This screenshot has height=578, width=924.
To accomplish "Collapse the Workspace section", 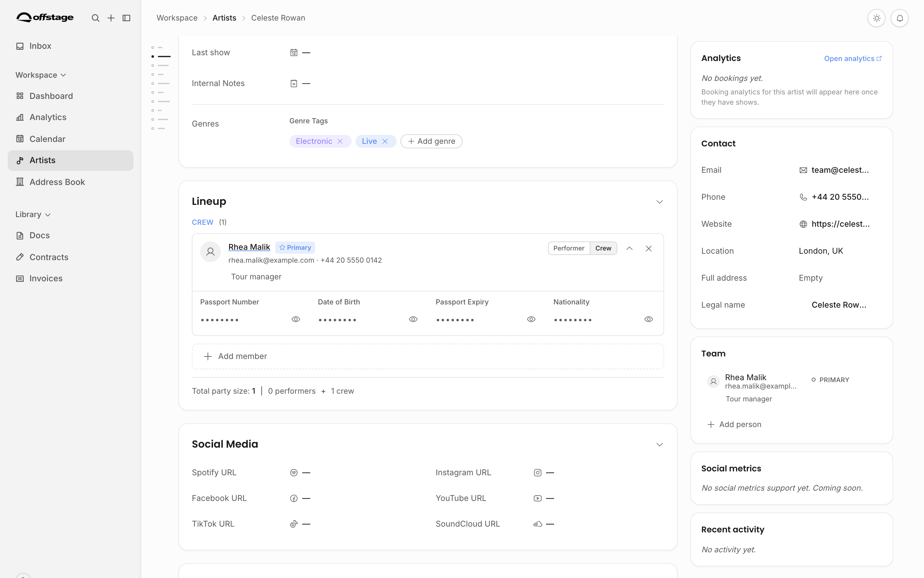I will click(41, 75).
